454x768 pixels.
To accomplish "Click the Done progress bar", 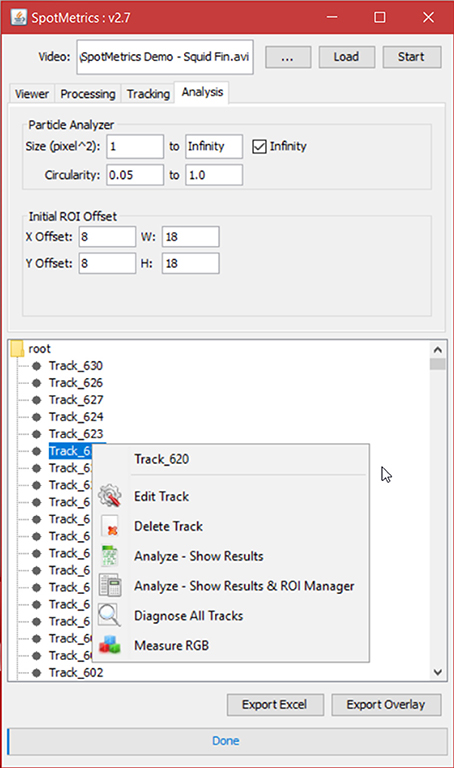I will tap(227, 741).
